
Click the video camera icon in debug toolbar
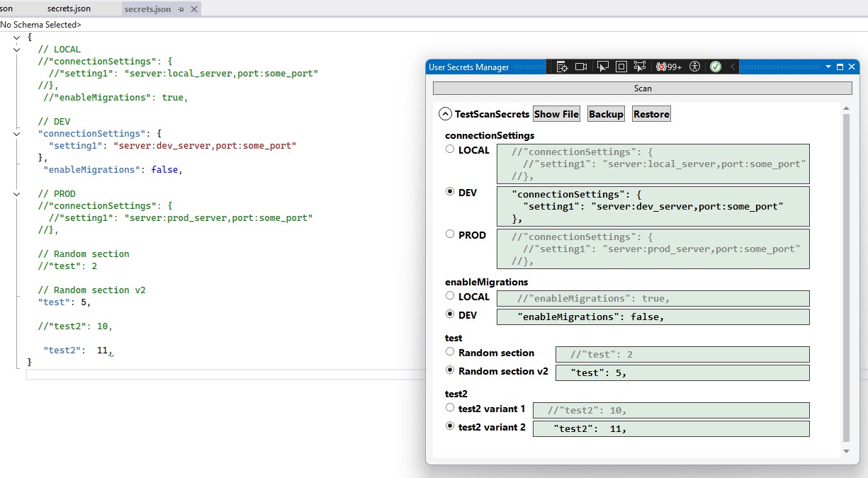tap(581, 67)
